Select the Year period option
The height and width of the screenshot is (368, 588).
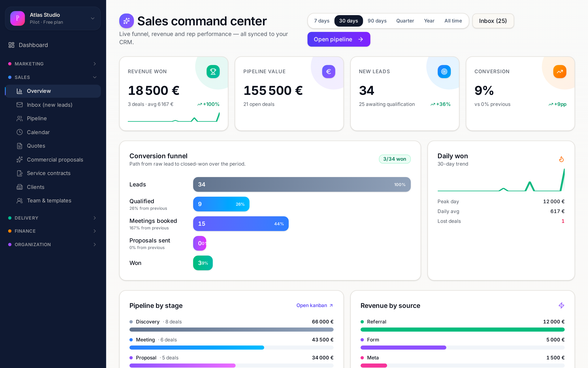click(x=429, y=21)
